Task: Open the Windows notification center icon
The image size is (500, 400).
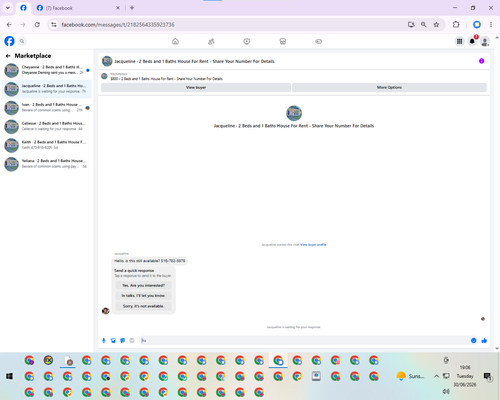Action: 488,376
